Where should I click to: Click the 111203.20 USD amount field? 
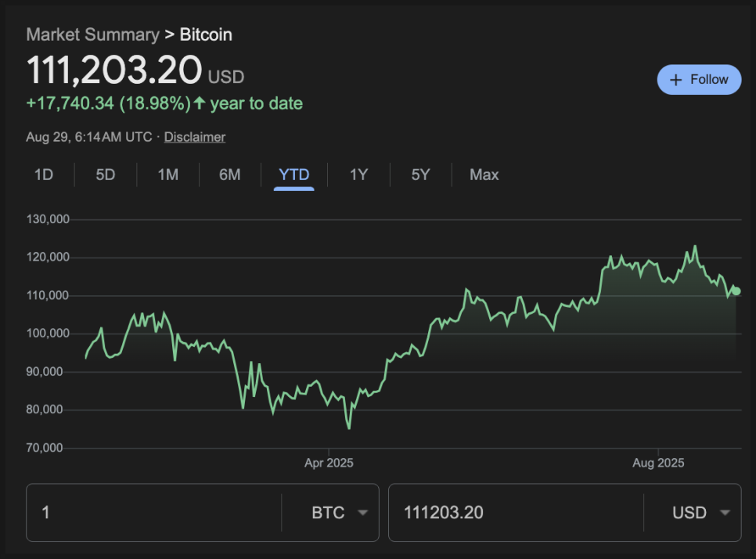coord(516,512)
